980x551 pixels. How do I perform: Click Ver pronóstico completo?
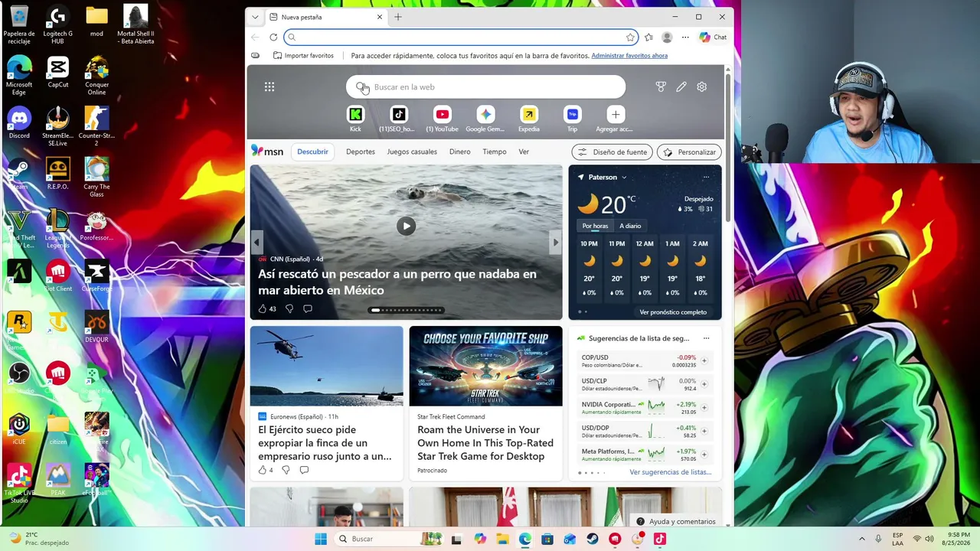[673, 312]
